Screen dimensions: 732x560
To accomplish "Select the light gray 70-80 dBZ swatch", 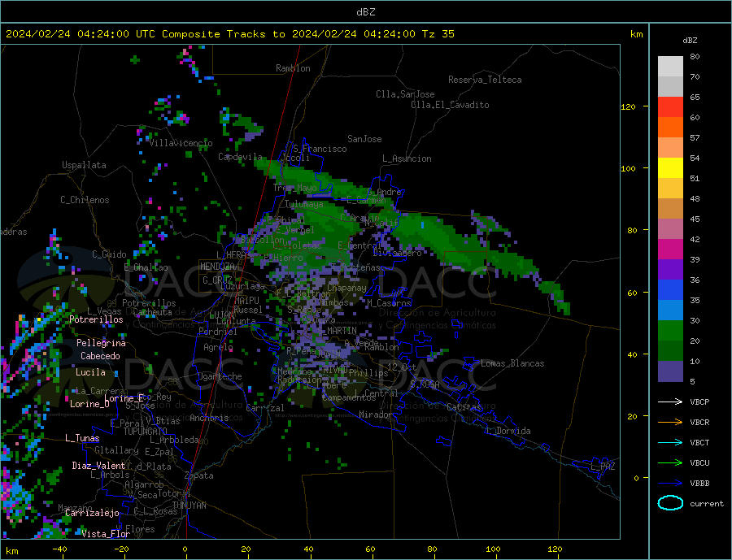I will tap(670, 67).
